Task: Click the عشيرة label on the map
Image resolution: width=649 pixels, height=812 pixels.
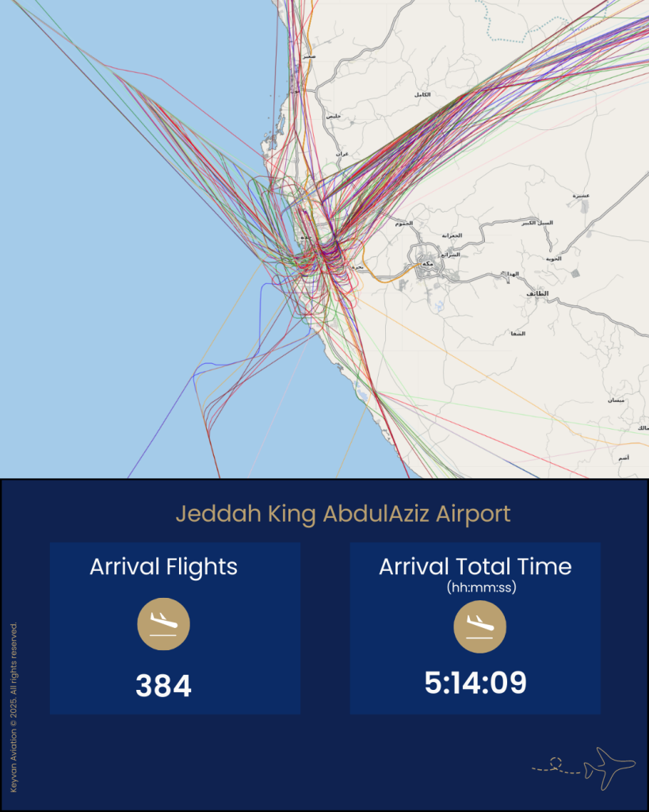Action: click(x=581, y=195)
